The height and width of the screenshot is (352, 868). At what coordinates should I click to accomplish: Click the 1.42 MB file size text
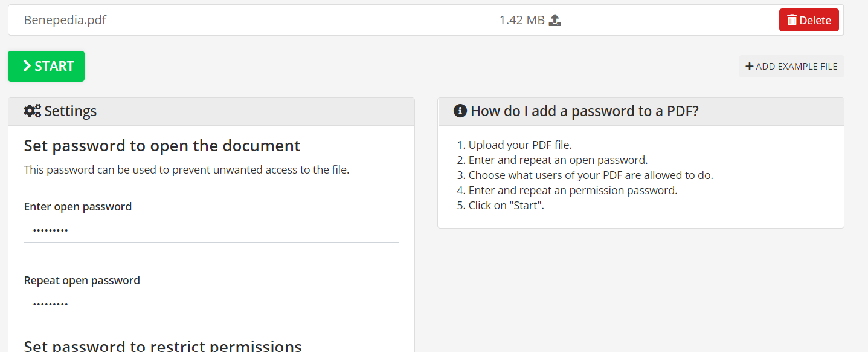pos(522,20)
